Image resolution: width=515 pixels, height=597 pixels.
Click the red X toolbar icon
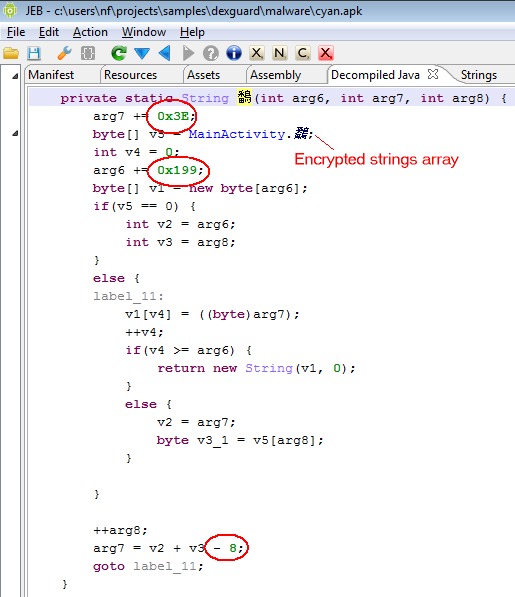click(x=326, y=53)
